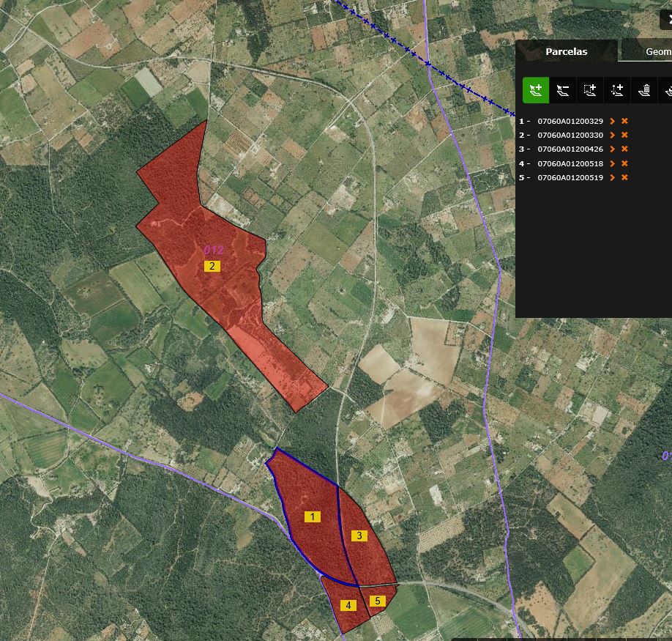Click the yellow label 5 on the map
The height and width of the screenshot is (641, 672).
pos(377,601)
